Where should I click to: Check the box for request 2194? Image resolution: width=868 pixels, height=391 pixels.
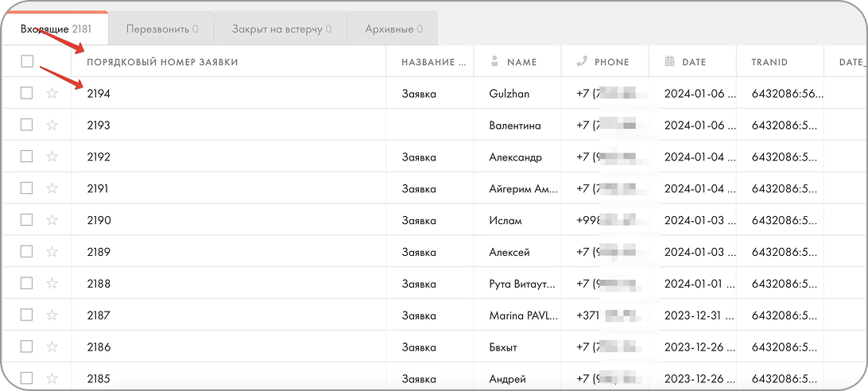(x=27, y=93)
